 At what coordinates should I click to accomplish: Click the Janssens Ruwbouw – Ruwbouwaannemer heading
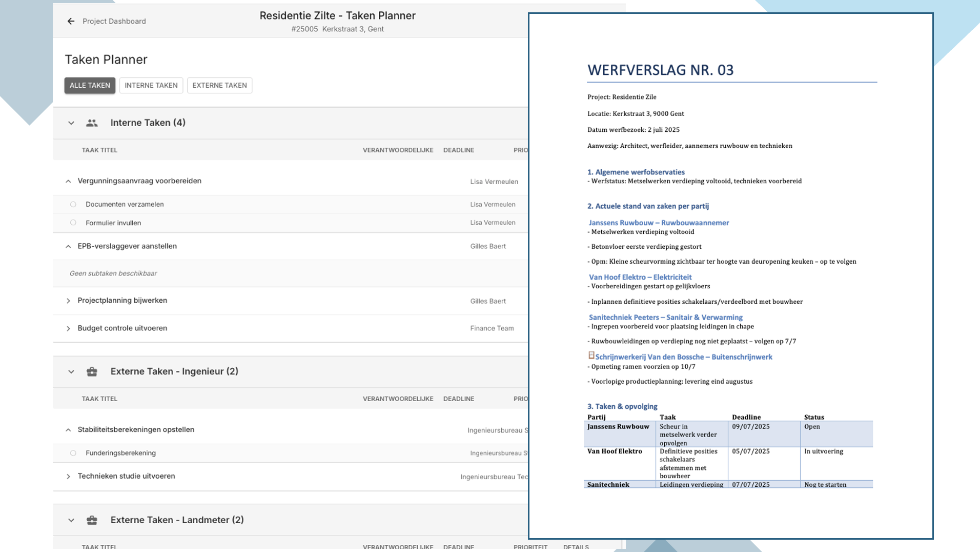tap(659, 223)
